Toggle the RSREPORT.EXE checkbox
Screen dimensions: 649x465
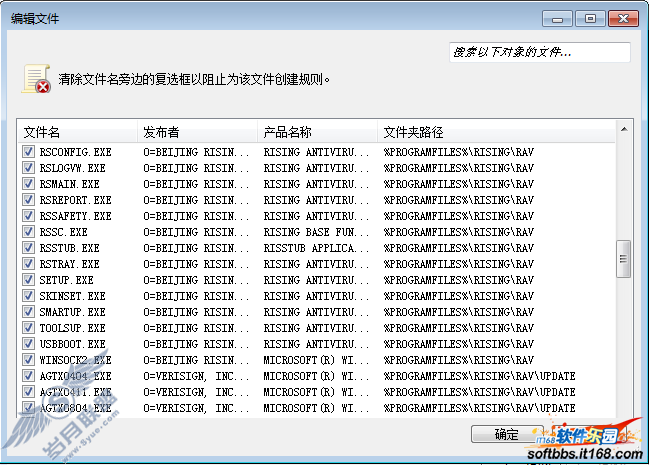[x=28, y=200]
